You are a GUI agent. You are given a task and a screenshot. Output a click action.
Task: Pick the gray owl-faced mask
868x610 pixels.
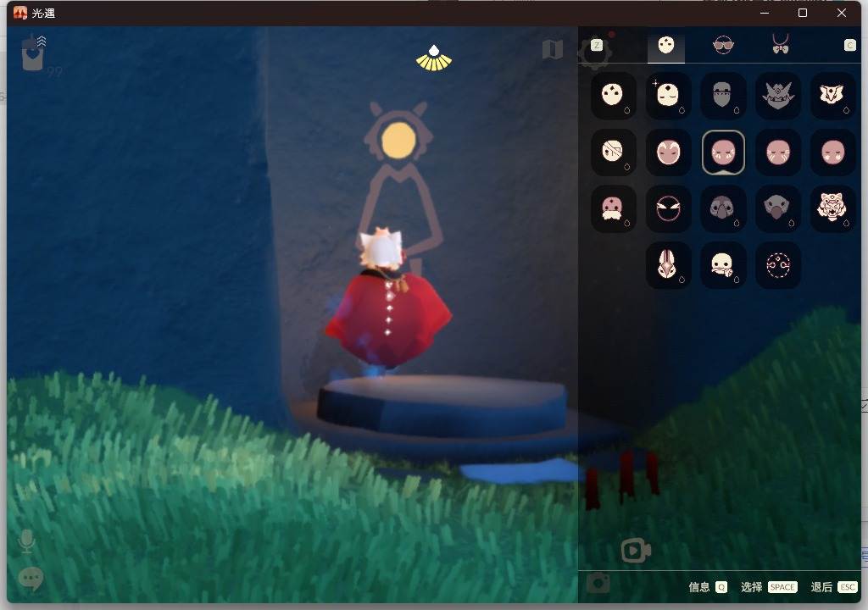point(722,208)
